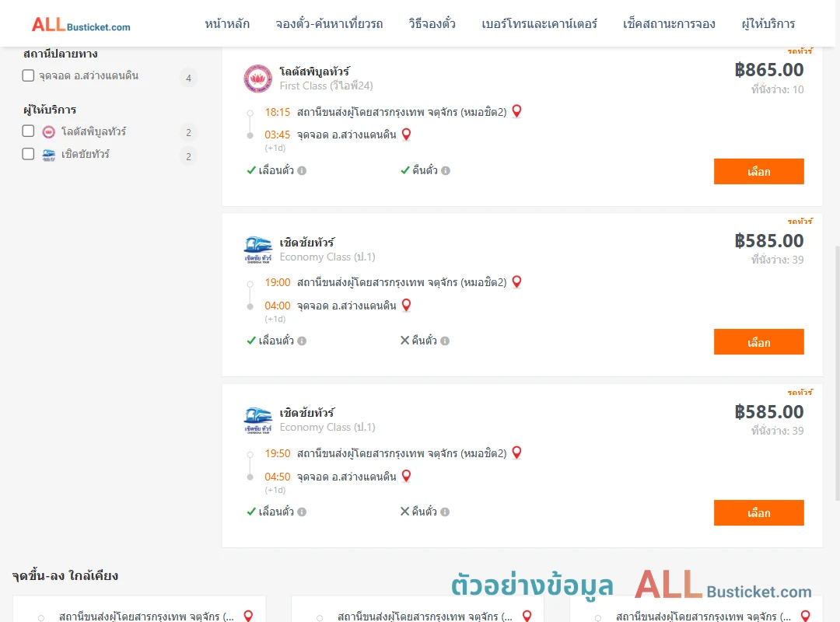Open the วิธีจองตั๋ว menu item
The width and height of the screenshot is (840, 622).
pyautogui.click(x=432, y=24)
